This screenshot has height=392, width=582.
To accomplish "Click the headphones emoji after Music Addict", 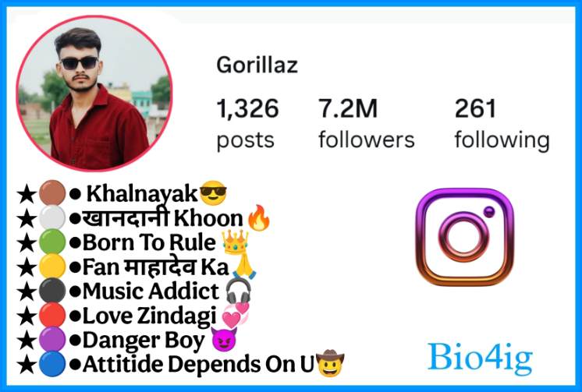I will pos(238,291).
